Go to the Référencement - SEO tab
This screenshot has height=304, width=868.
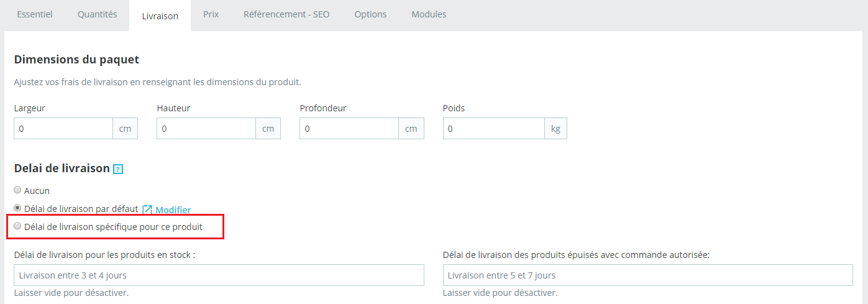(x=286, y=14)
